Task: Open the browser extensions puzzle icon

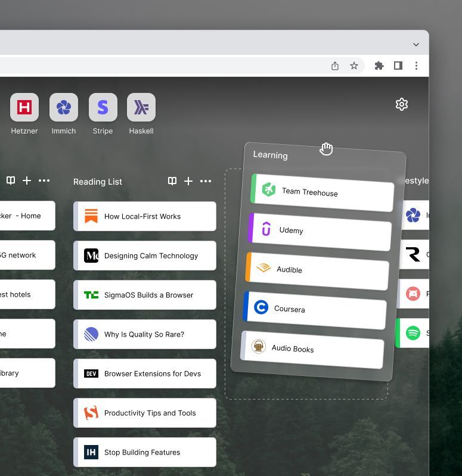Action: coord(379,66)
